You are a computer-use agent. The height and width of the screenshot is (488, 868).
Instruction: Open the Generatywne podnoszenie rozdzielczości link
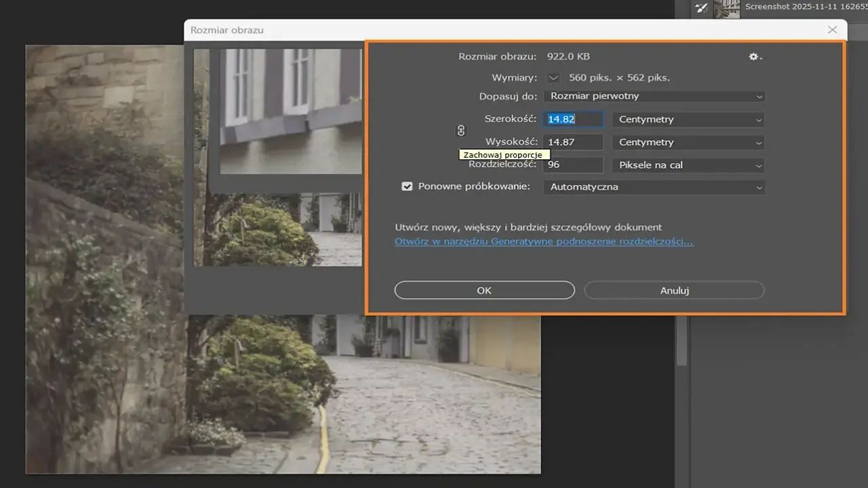544,241
